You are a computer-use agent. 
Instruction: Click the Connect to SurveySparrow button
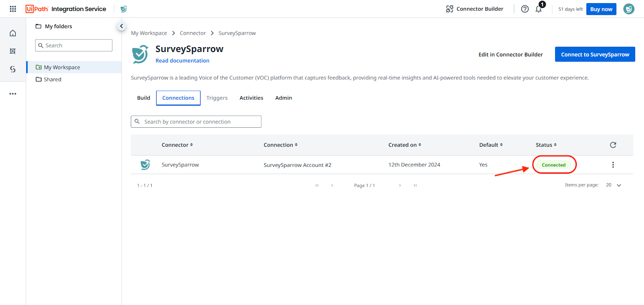pos(594,54)
